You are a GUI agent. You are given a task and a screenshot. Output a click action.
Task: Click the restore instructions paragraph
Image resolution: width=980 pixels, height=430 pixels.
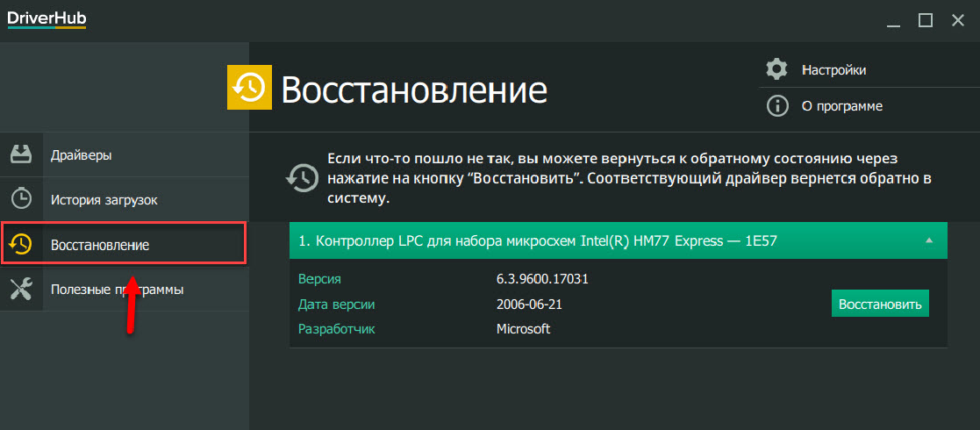pos(629,177)
